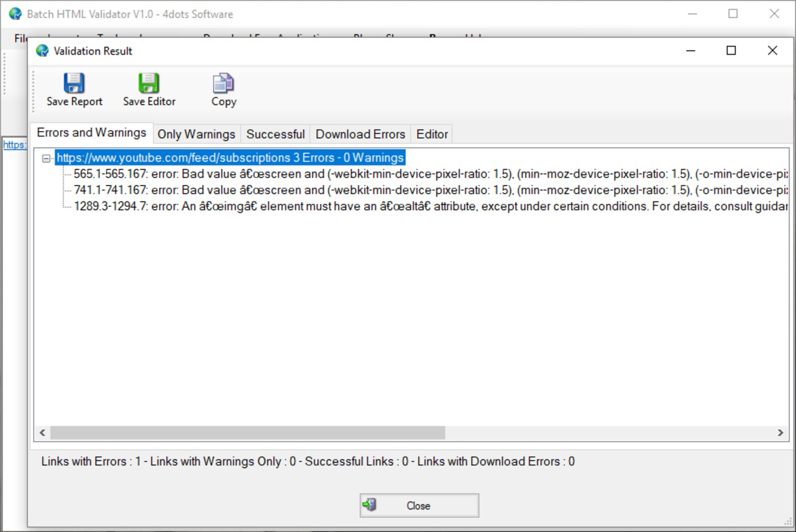Click the Copy documents icon
Image resolution: width=796 pixels, height=532 pixels.
[224, 82]
